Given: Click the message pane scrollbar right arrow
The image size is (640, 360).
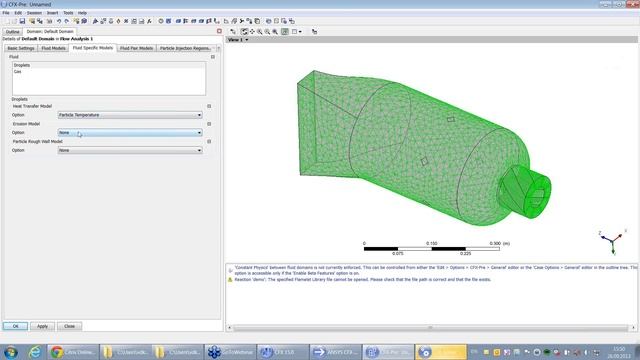Looking at the screenshot, I should [x=633, y=327].
